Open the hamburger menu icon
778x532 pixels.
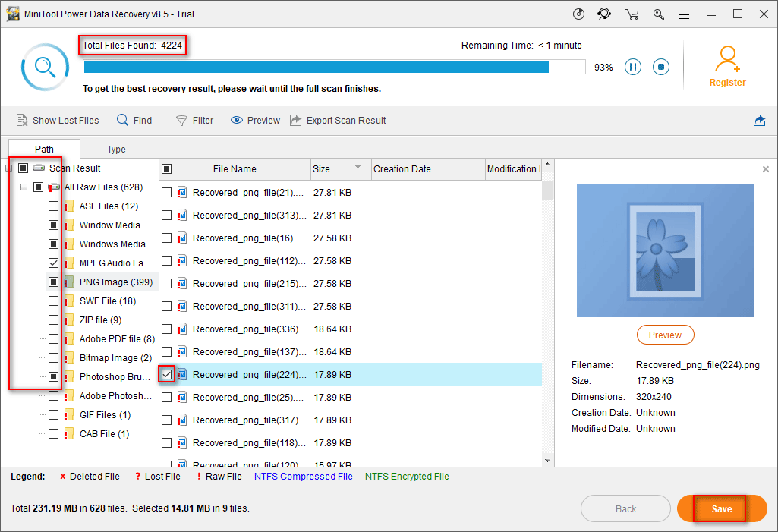[x=684, y=15]
